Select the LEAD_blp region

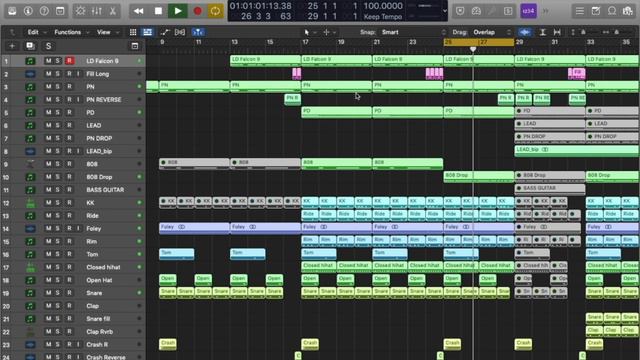(x=577, y=151)
